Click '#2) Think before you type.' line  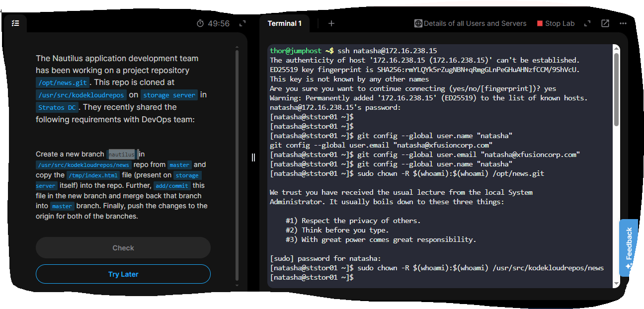337,230
